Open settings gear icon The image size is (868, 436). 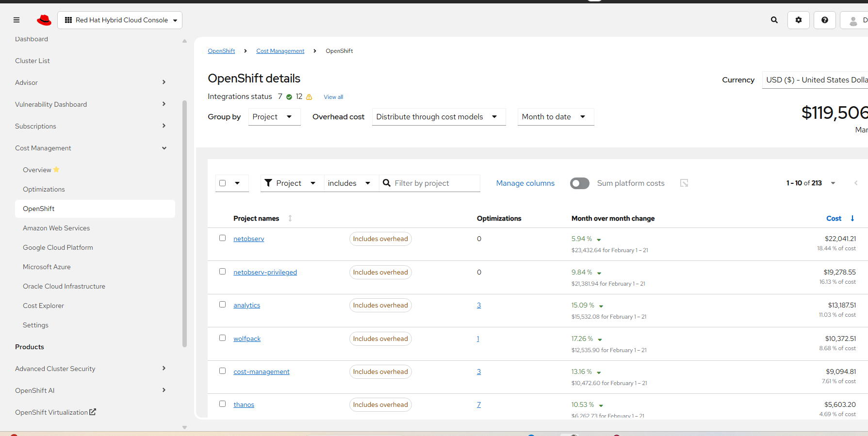point(799,20)
